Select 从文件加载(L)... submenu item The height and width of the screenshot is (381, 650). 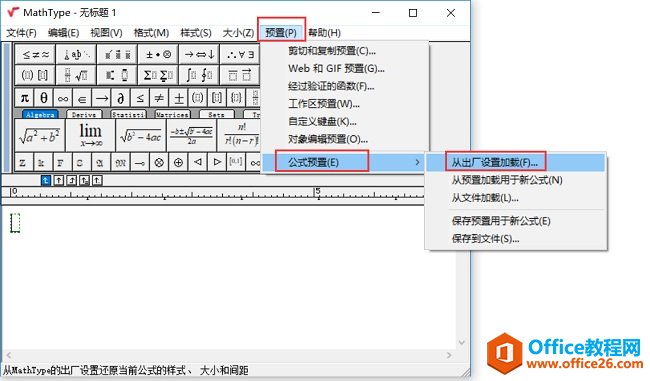516,198
